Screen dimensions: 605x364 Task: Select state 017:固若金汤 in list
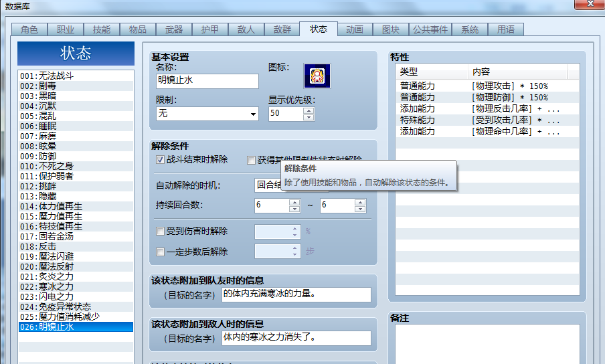coord(76,236)
